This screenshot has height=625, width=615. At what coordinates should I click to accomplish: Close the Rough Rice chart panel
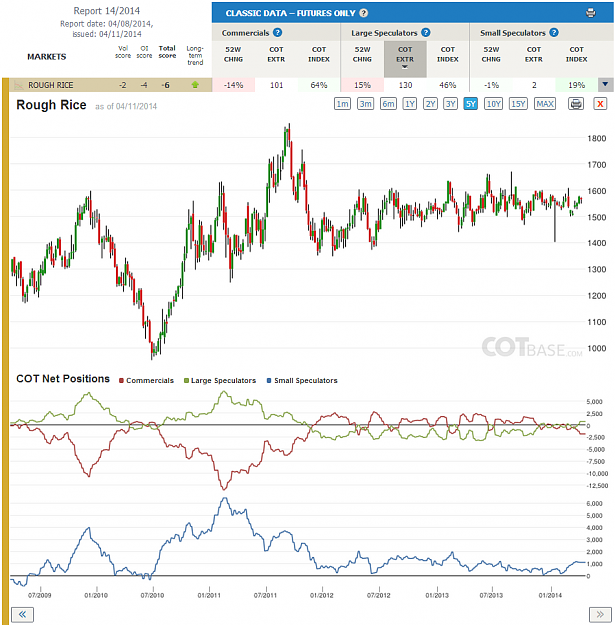pyautogui.click(x=600, y=104)
